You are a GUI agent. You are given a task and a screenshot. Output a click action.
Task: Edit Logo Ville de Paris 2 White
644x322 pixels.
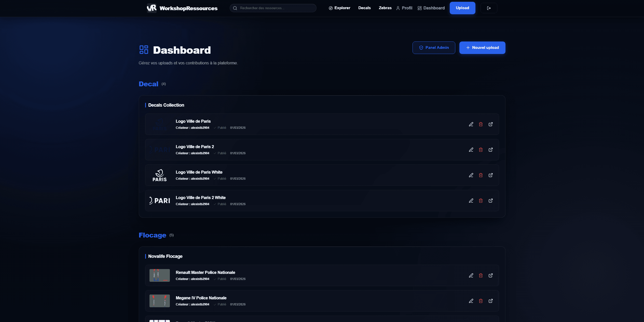click(471, 201)
